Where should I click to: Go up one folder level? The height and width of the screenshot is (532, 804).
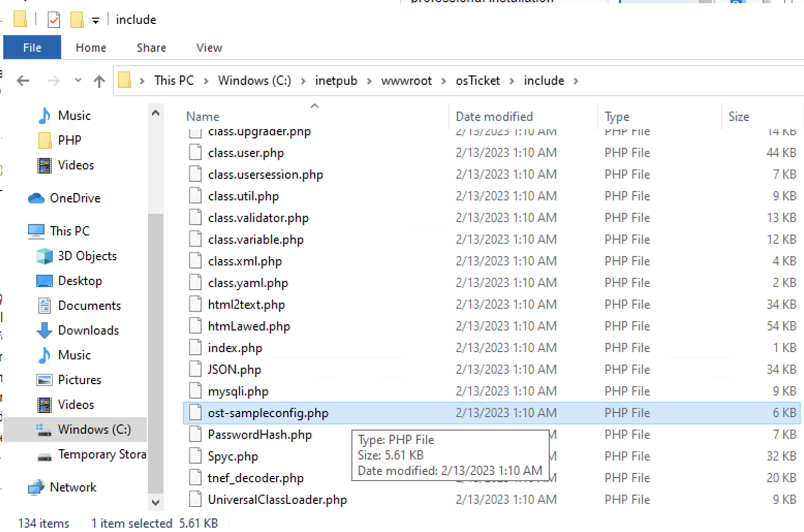tap(99, 81)
